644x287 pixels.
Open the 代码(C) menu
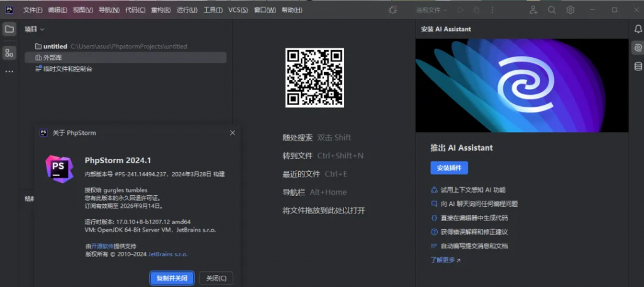click(x=135, y=10)
